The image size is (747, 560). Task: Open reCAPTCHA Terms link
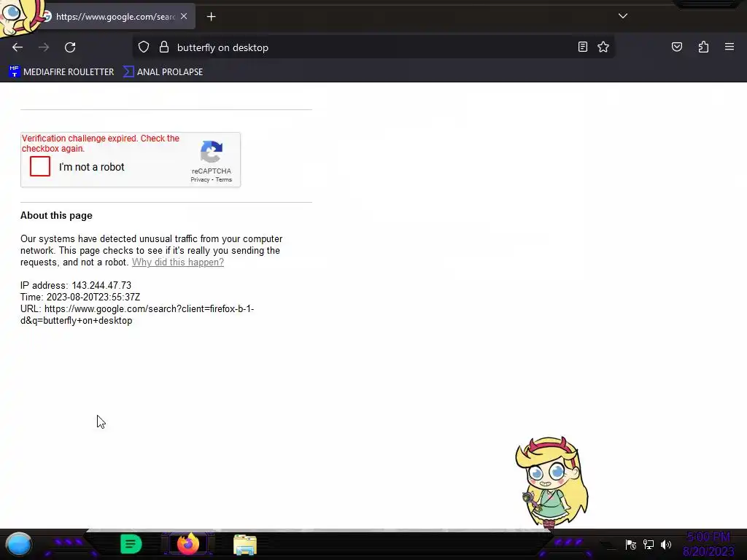(x=223, y=179)
